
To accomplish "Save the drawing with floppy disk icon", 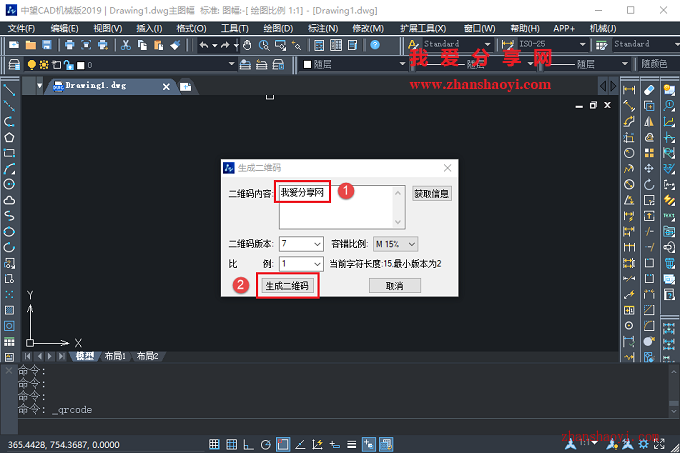I will 46,45.
